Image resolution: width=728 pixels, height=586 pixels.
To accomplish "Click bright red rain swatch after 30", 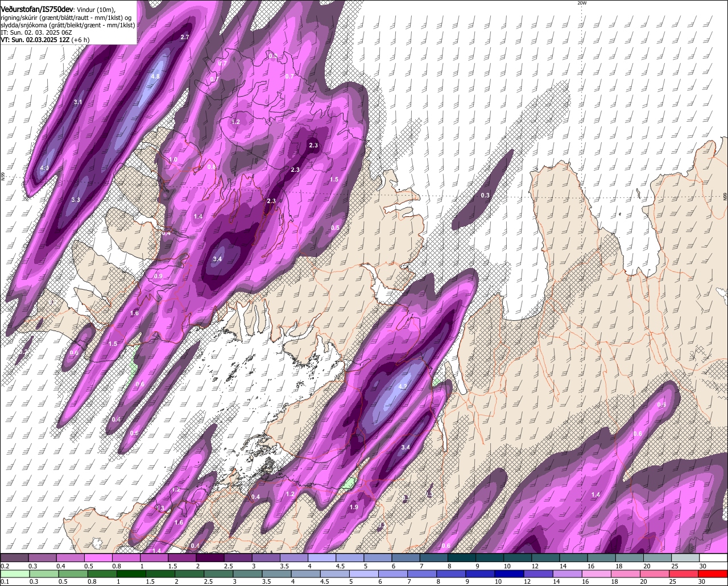I will (x=713, y=574).
